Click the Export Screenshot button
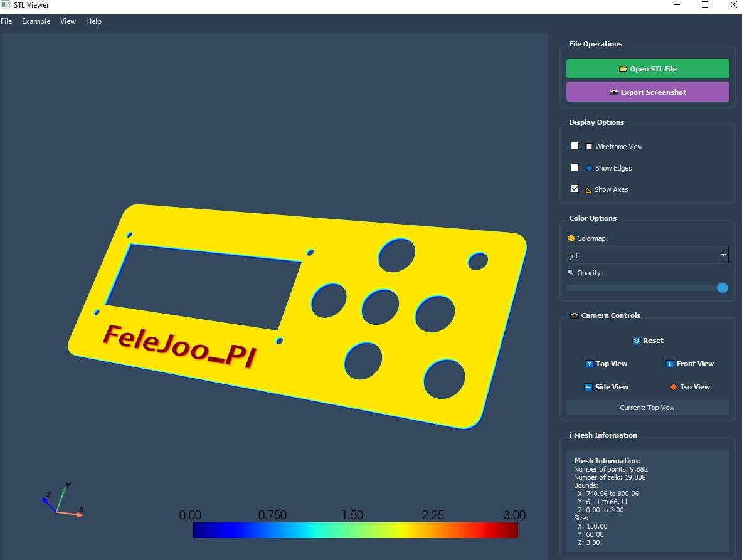 tap(647, 92)
